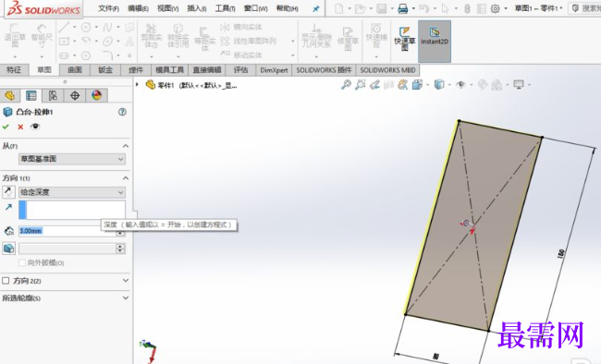Open the 编辑 menu
Viewport: 601px width, 364px height.
138,8
